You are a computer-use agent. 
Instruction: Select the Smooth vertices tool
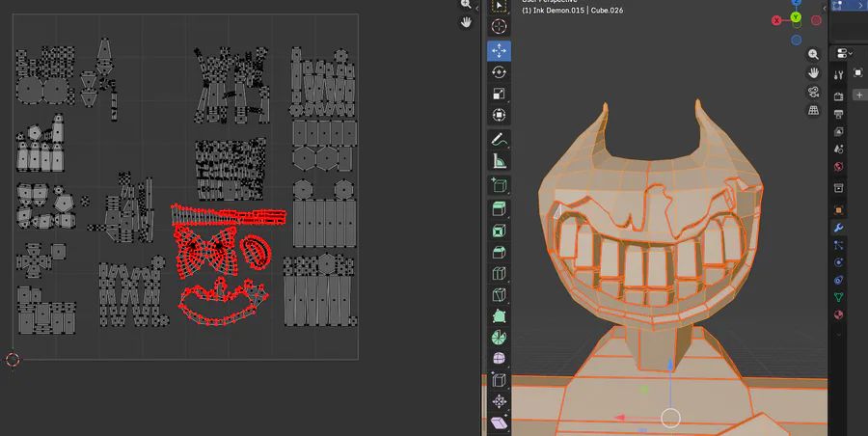[499, 359]
